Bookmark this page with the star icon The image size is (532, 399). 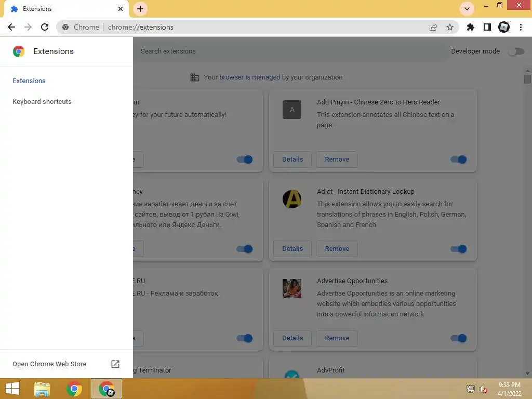[x=450, y=27]
